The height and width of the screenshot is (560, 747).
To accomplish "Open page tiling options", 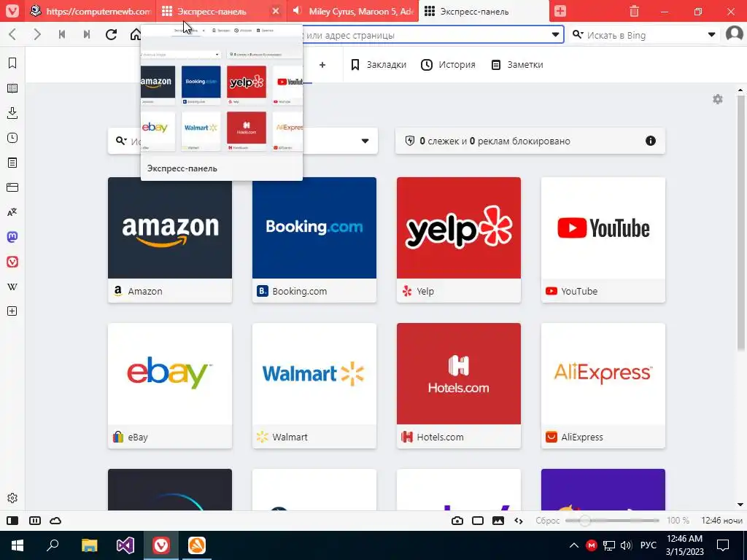I will pos(478,521).
